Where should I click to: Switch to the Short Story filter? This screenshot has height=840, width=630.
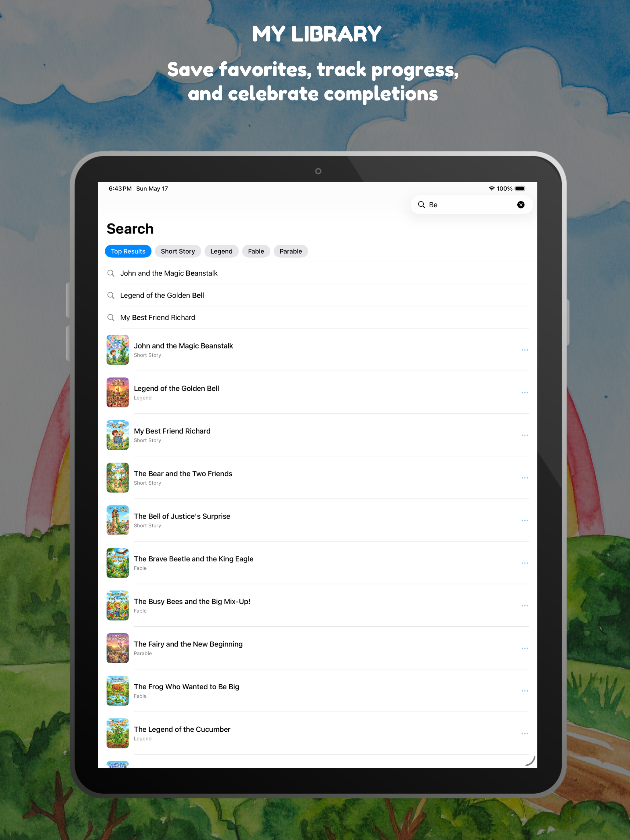(178, 251)
